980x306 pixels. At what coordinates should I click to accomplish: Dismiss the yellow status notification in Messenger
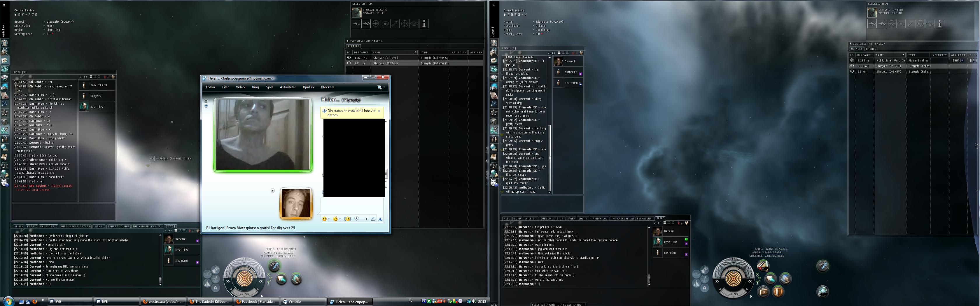(379, 111)
